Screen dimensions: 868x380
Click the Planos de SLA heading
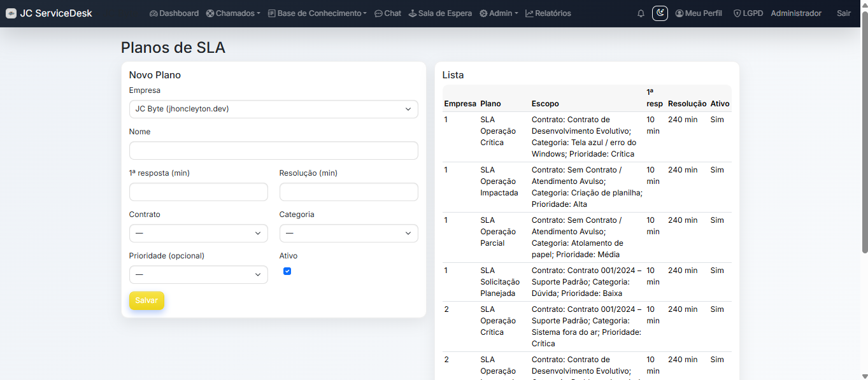[173, 48]
